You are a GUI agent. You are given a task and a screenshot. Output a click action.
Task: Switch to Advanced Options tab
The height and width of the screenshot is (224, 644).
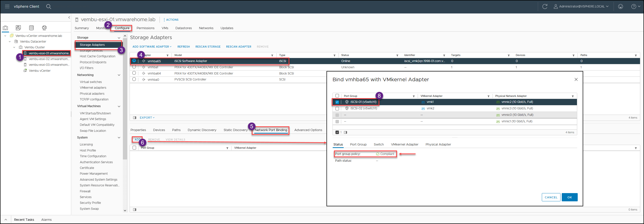click(308, 130)
